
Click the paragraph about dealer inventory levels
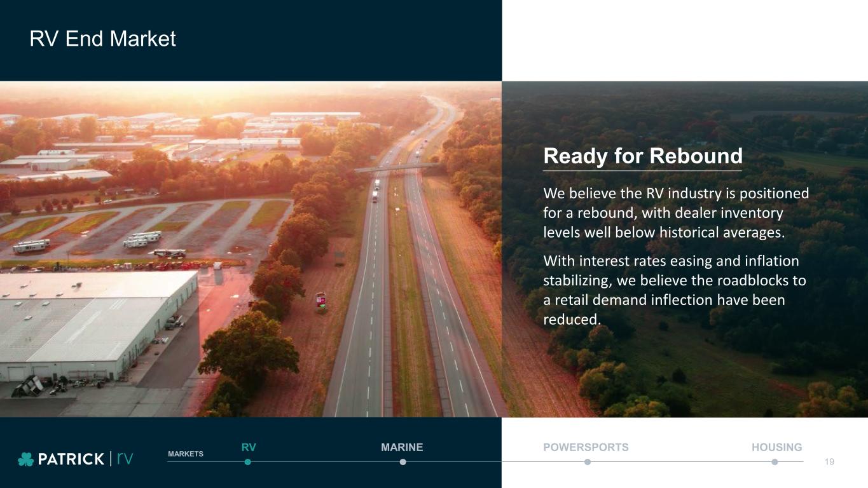pos(676,213)
